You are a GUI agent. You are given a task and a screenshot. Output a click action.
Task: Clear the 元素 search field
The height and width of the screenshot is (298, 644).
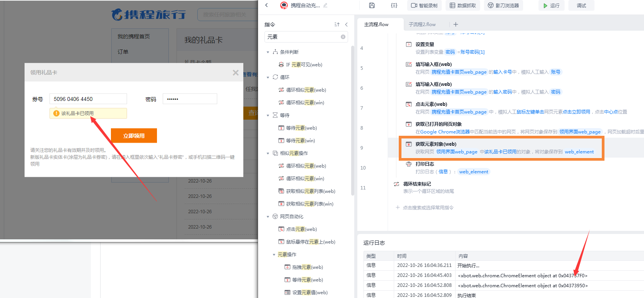(x=343, y=37)
